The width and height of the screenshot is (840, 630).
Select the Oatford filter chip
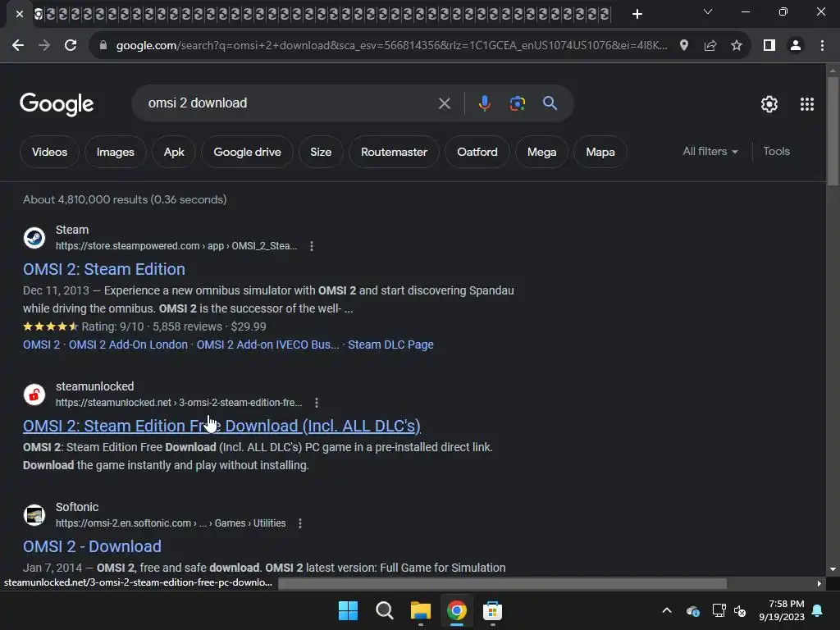pos(477,152)
